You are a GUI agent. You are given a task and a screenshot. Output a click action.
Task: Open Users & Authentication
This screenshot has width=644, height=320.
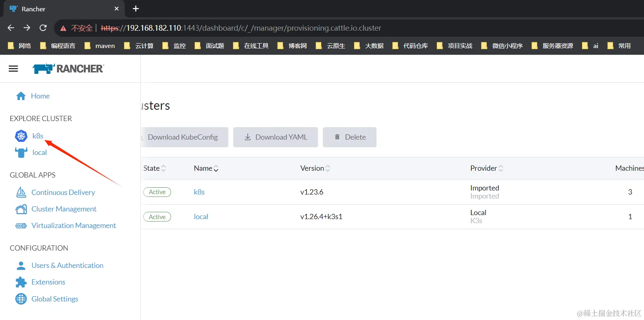click(67, 266)
